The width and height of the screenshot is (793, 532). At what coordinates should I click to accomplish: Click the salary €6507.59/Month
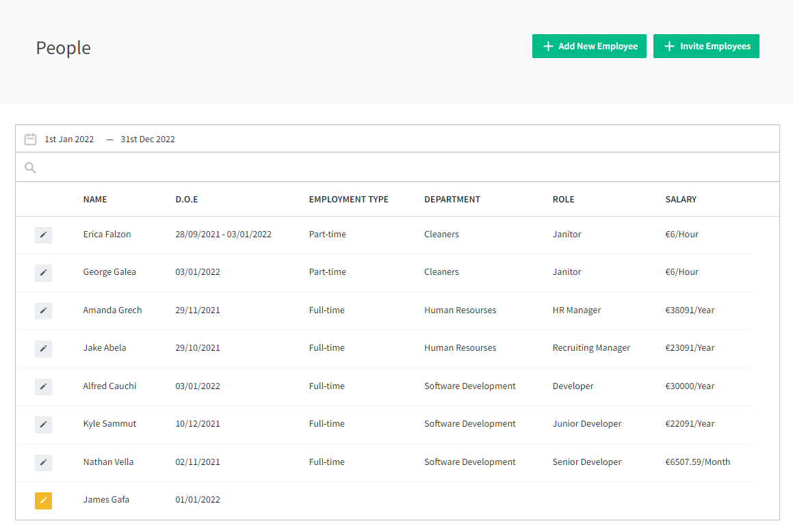[697, 462]
